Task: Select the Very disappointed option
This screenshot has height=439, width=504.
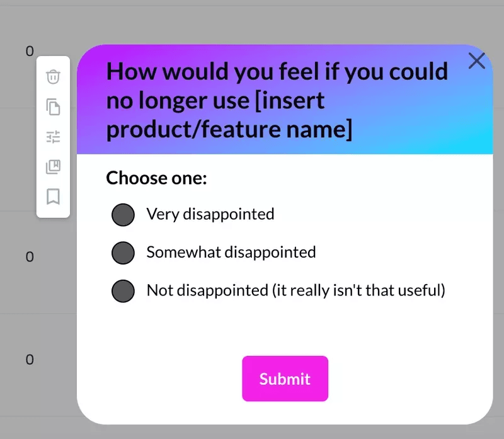Action: pos(123,215)
